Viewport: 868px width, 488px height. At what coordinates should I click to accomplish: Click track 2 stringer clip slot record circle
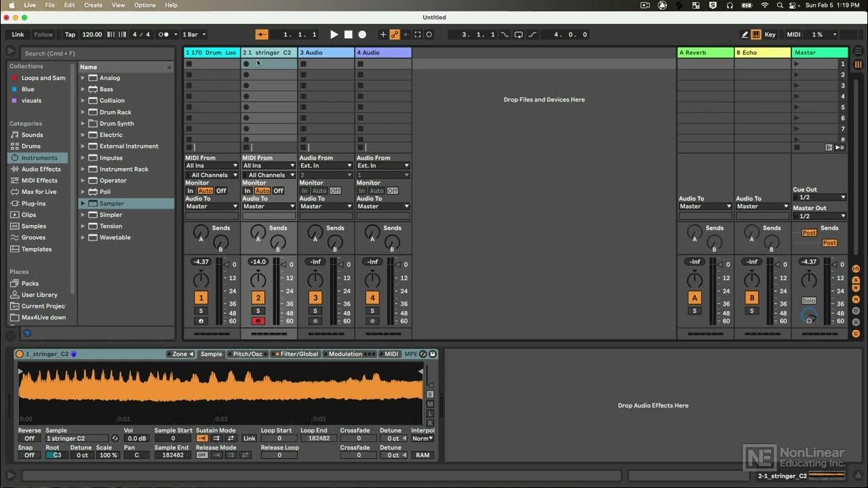(x=246, y=64)
